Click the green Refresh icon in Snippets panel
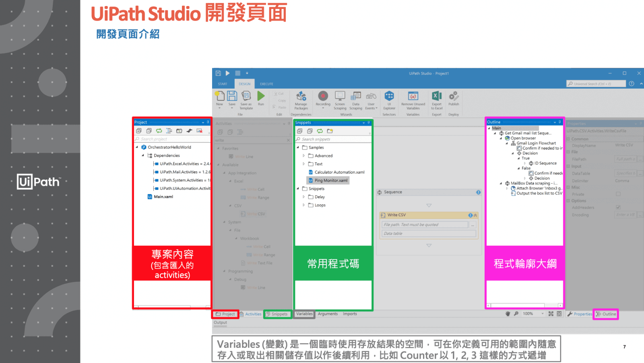This screenshot has width=644, height=363. click(x=320, y=131)
